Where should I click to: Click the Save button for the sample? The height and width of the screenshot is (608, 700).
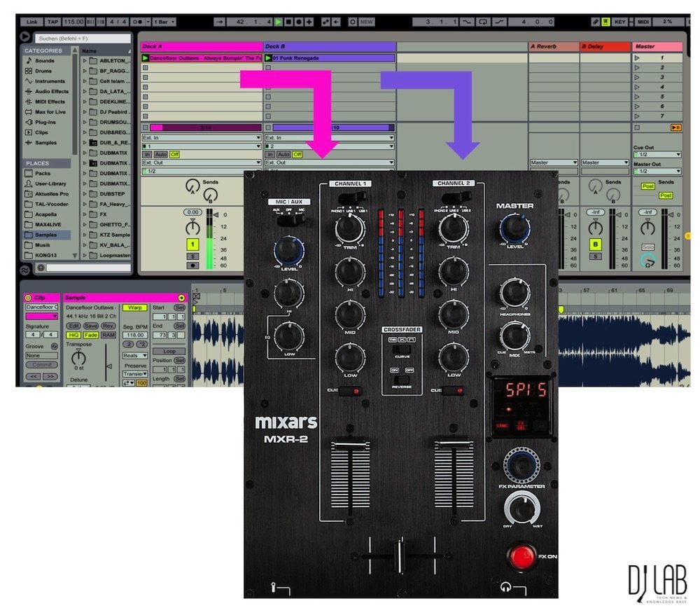(91, 326)
